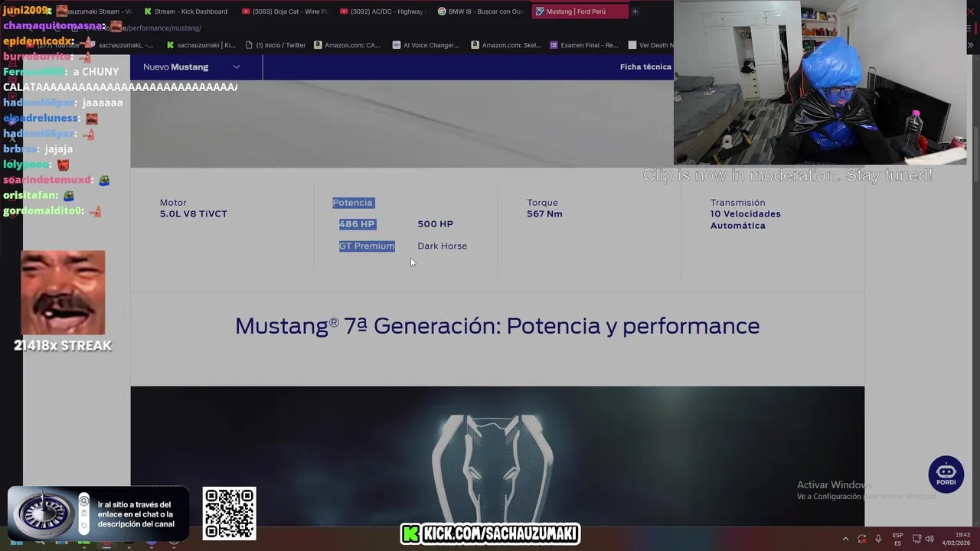Image resolution: width=980 pixels, height=551 pixels.
Task: Click the YouTube favicon on Doja Cat tab
Action: 246,11
